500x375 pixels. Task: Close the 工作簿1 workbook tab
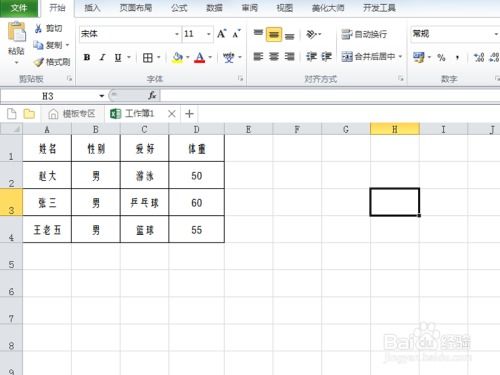(x=172, y=114)
